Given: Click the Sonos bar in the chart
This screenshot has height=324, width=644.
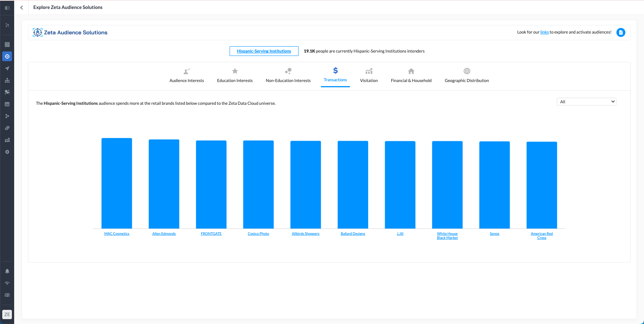Looking at the screenshot, I should (494, 185).
